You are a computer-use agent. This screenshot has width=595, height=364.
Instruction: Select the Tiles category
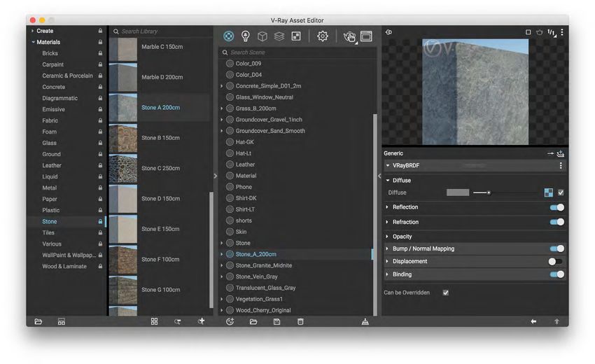tap(48, 232)
